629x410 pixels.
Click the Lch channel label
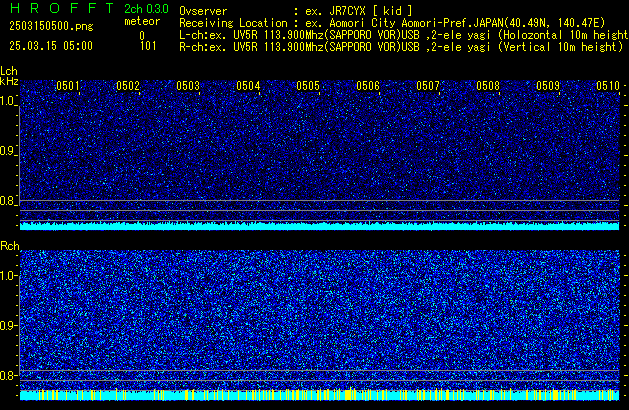pyautogui.click(x=9, y=71)
